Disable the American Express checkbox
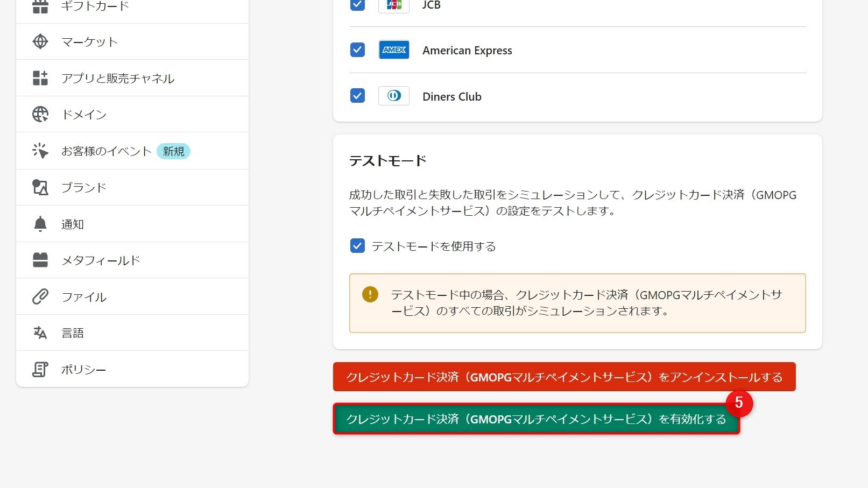The image size is (868, 488). pos(357,49)
